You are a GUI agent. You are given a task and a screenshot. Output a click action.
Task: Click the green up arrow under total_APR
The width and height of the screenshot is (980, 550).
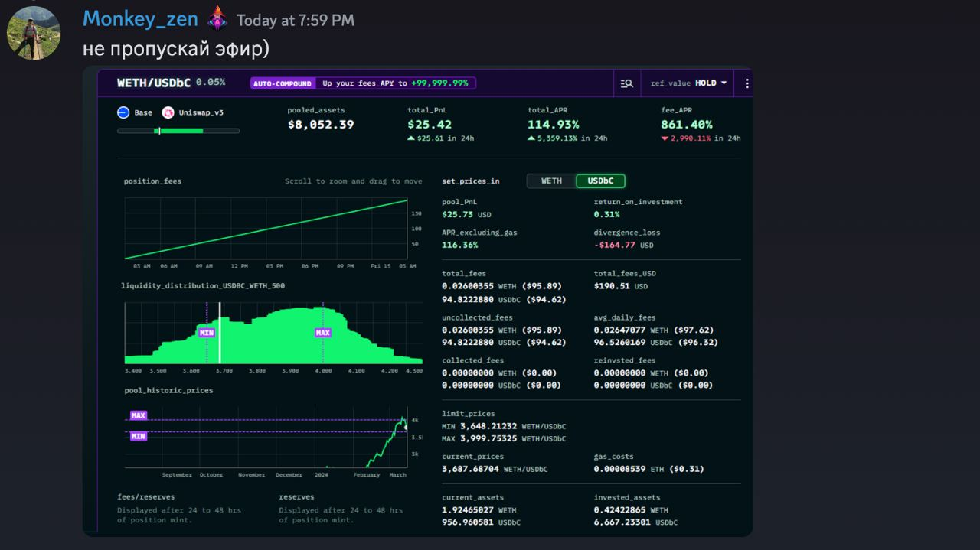tap(531, 139)
